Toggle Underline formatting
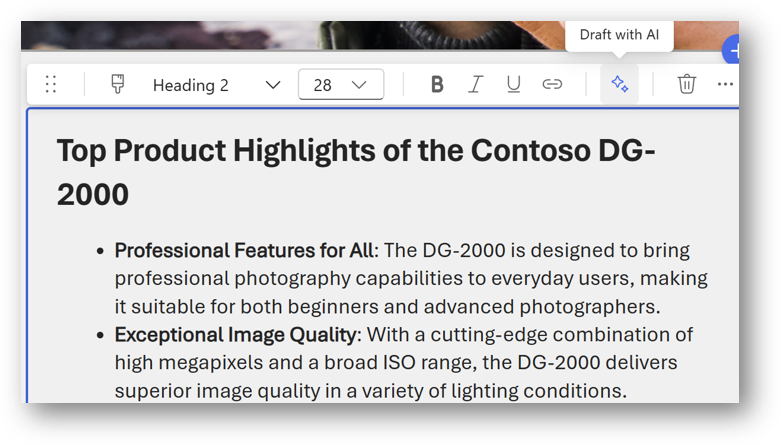781x445 pixels. [513, 85]
